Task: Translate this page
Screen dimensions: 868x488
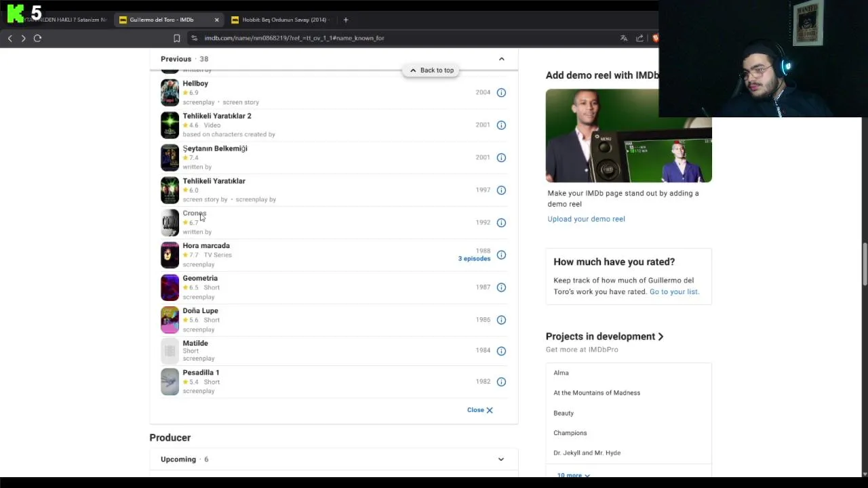Action: (624, 38)
